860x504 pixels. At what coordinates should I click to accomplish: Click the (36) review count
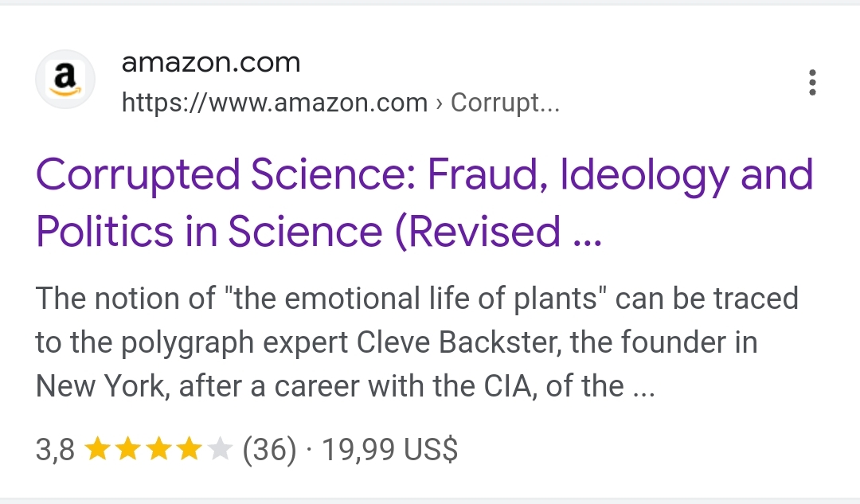[x=269, y=451]
